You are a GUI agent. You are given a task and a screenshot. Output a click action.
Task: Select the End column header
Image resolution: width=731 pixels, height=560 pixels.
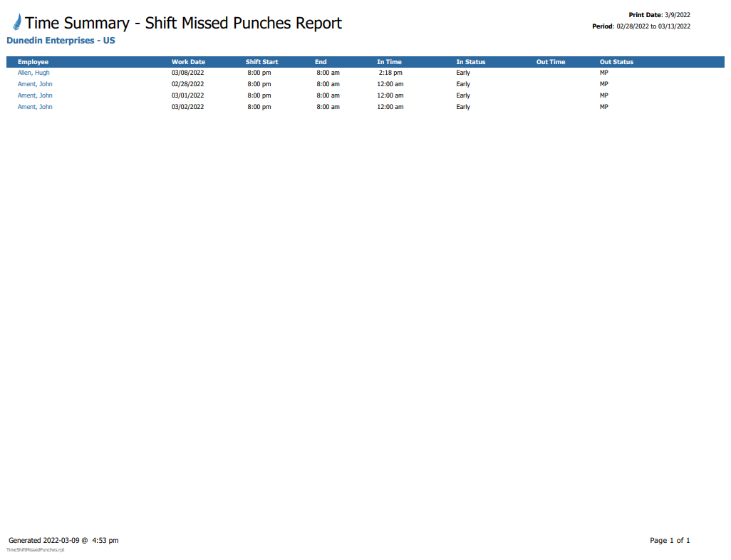[x=321, y=62]
